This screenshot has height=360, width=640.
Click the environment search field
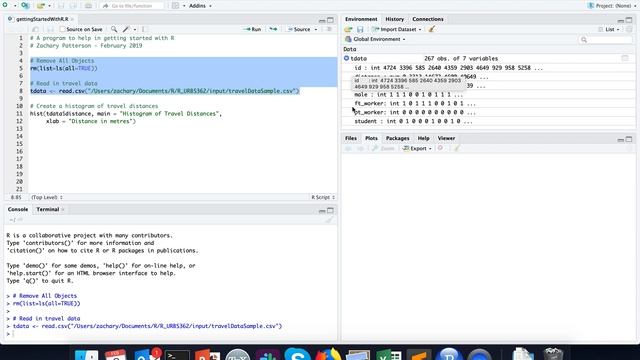point(606,40)
